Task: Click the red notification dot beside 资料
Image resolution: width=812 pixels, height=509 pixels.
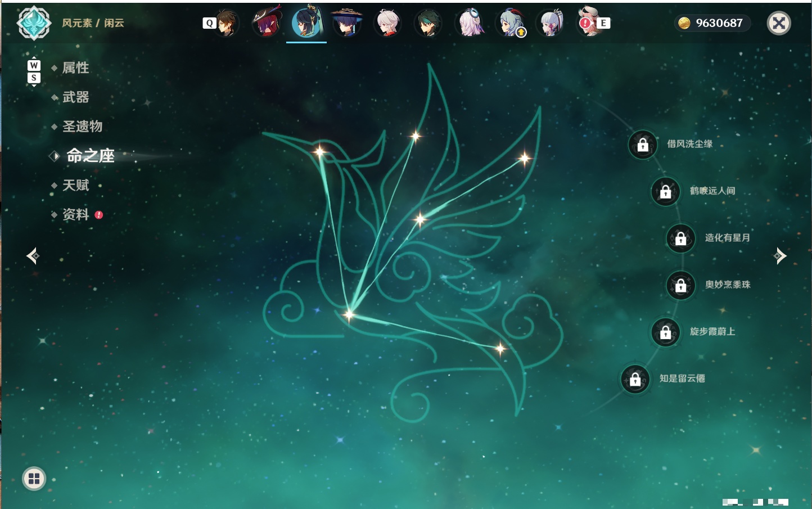Action: coord(99,215)
